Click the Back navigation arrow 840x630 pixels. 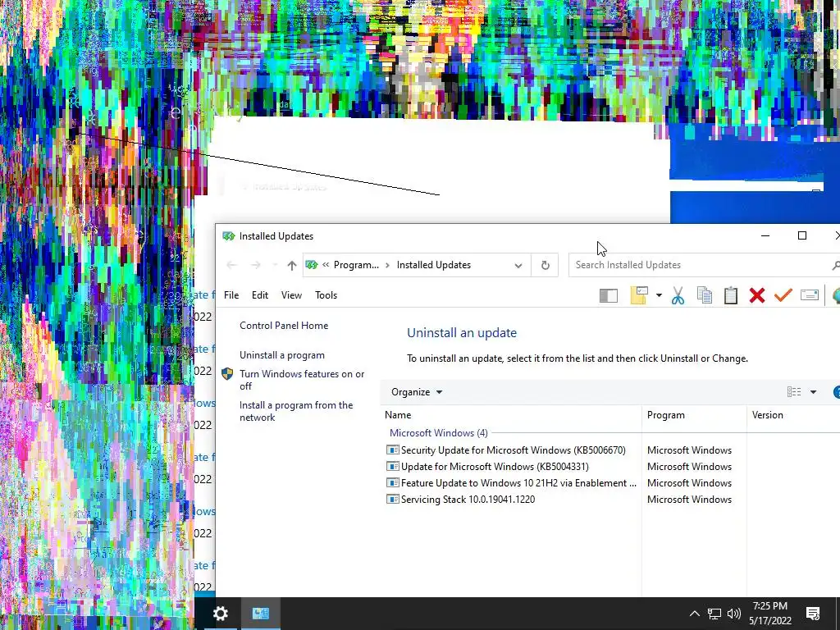coord(231,265)
